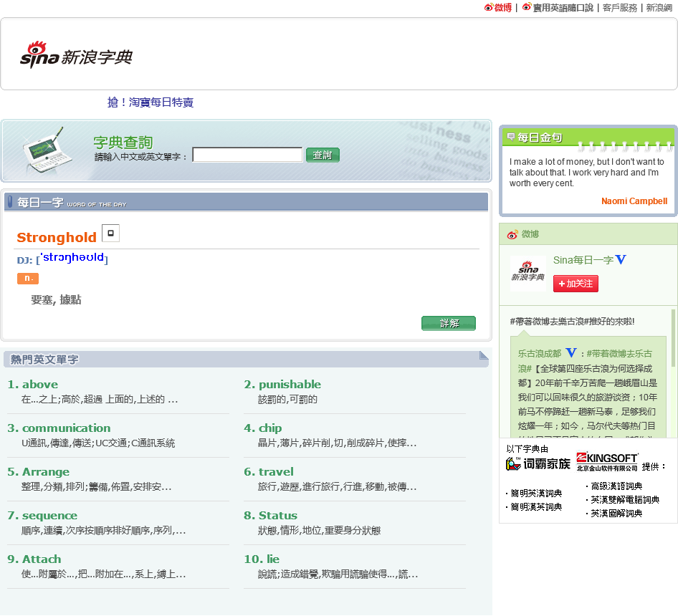Click the Sina 新浪字典 logo

76,55
